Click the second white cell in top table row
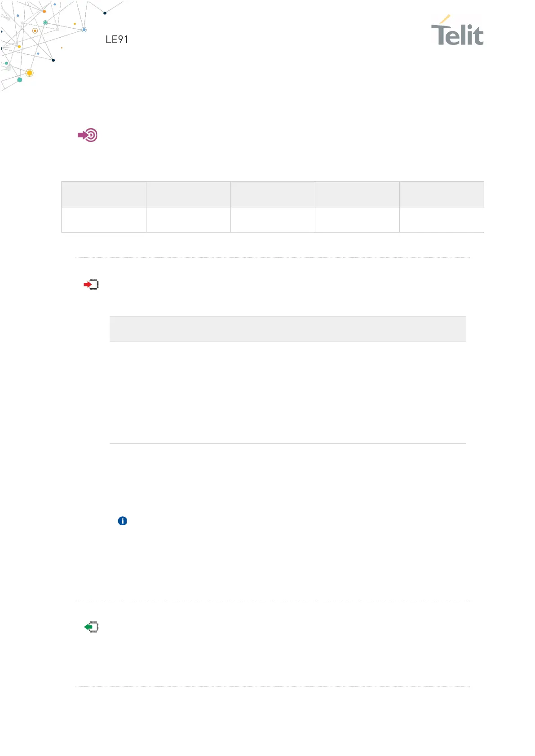Viewport: 535px width, 756px height. (188, 220)
